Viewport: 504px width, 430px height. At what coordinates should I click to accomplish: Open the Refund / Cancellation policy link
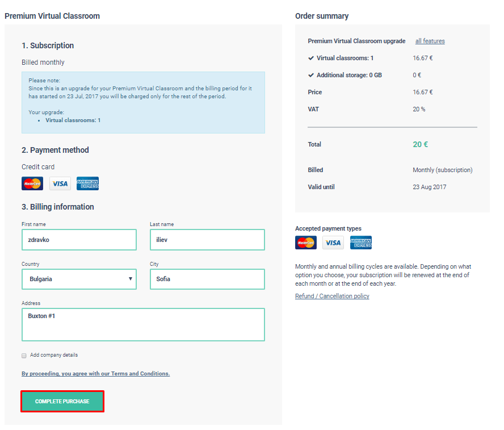coord(332,296)
